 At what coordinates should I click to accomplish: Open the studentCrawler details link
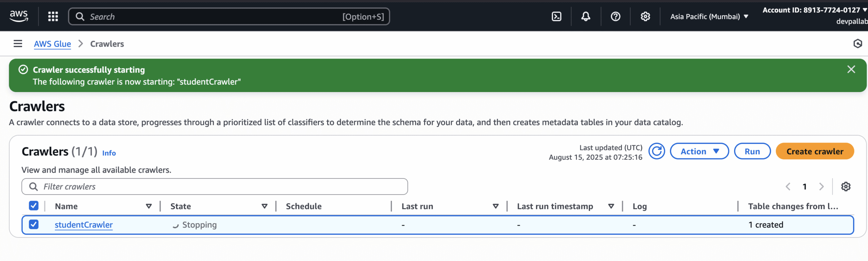[x=84, y=225]
